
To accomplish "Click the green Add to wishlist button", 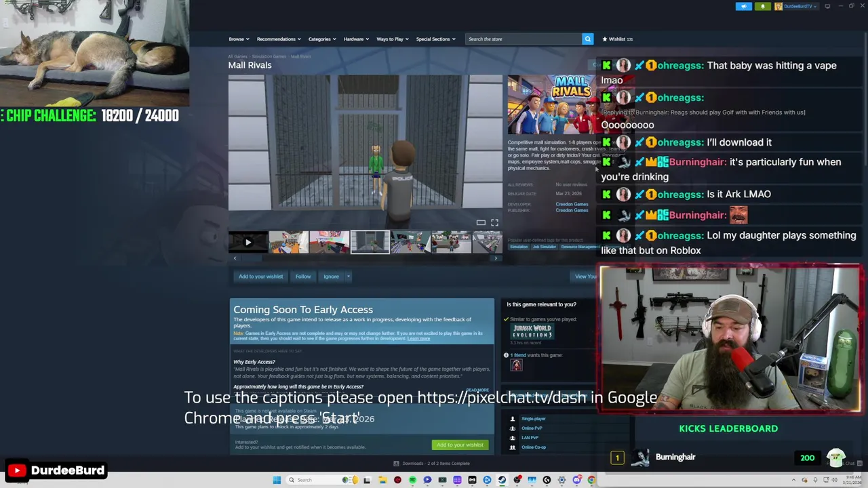I will click(x=460, y=445).
